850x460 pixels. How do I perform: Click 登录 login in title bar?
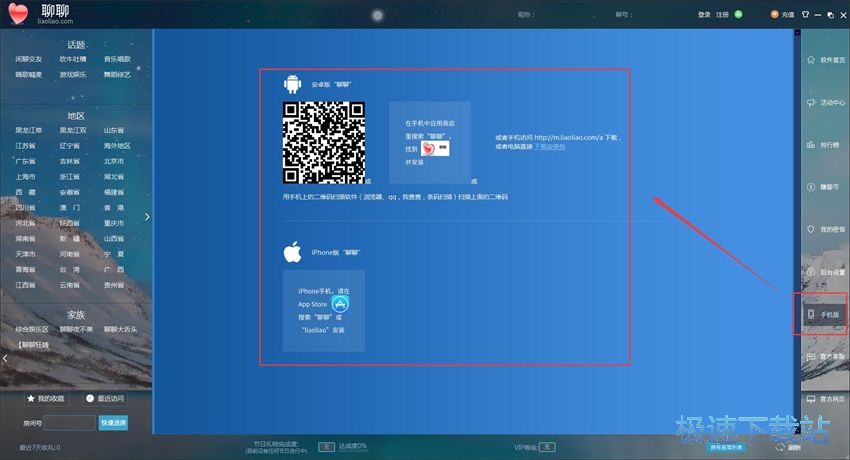pyautogui.click(x=704, y=15)
